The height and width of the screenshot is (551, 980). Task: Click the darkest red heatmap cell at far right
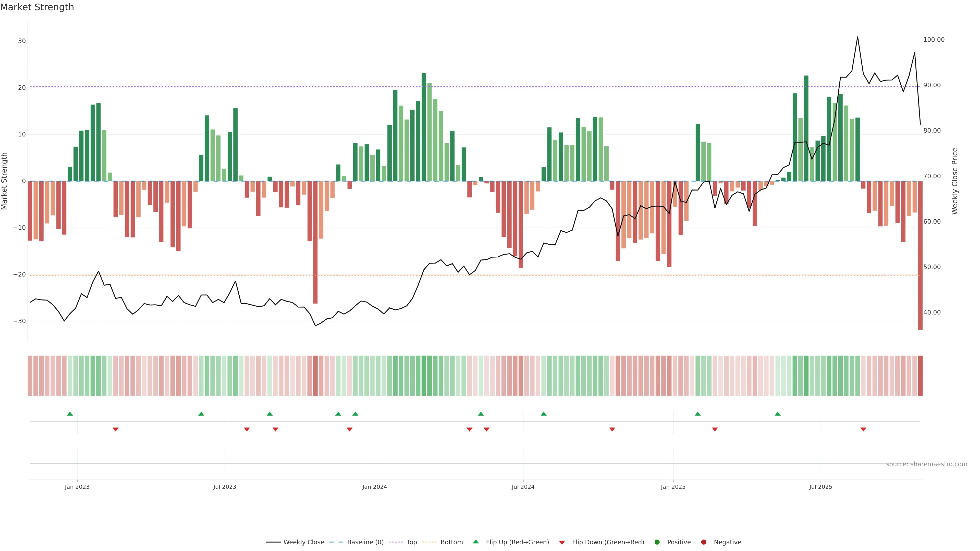click(x=920, y=375)
